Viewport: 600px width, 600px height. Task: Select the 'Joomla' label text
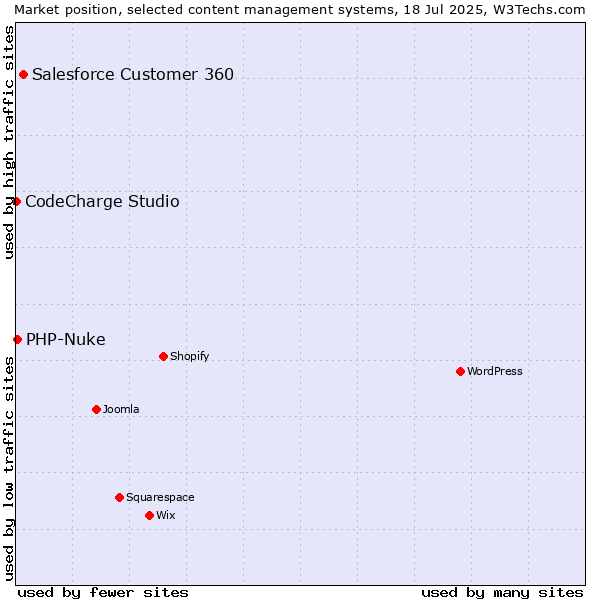point(121,409)
